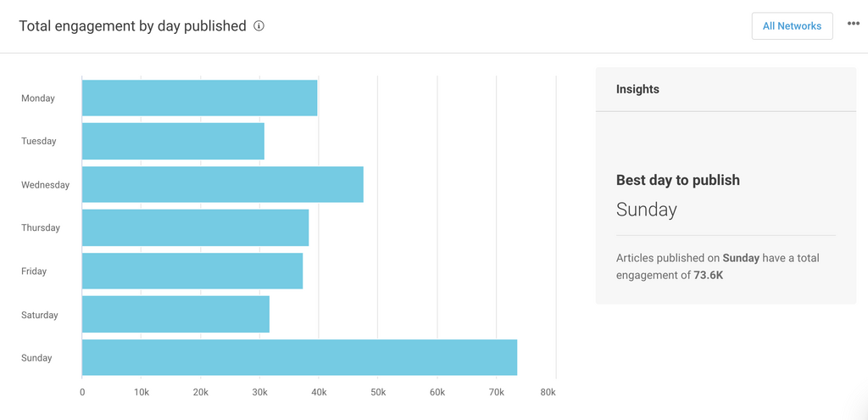This screenshot has height=420, width=868.
Task: Click the Tuesday engagement bar
Action: 173,141
